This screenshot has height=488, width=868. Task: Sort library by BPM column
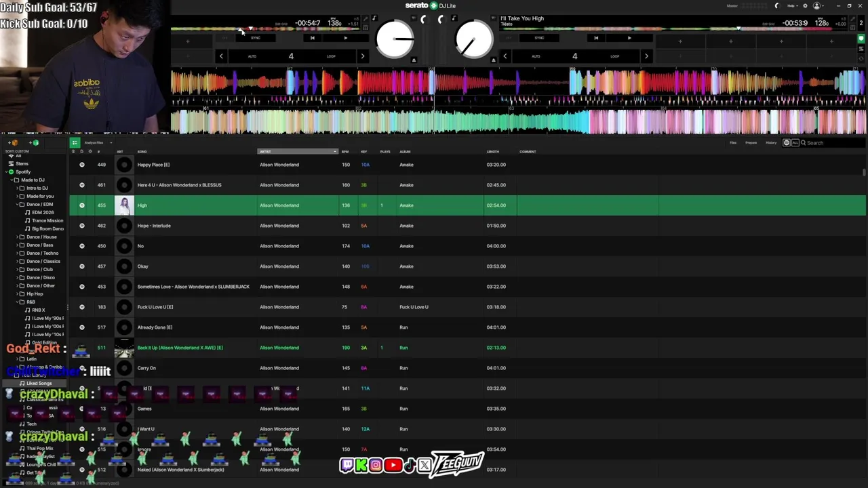coord(345,151)
